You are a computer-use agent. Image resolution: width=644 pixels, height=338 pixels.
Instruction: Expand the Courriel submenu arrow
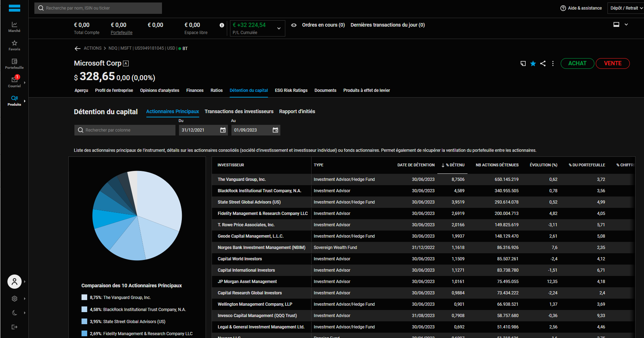point(24,83)
